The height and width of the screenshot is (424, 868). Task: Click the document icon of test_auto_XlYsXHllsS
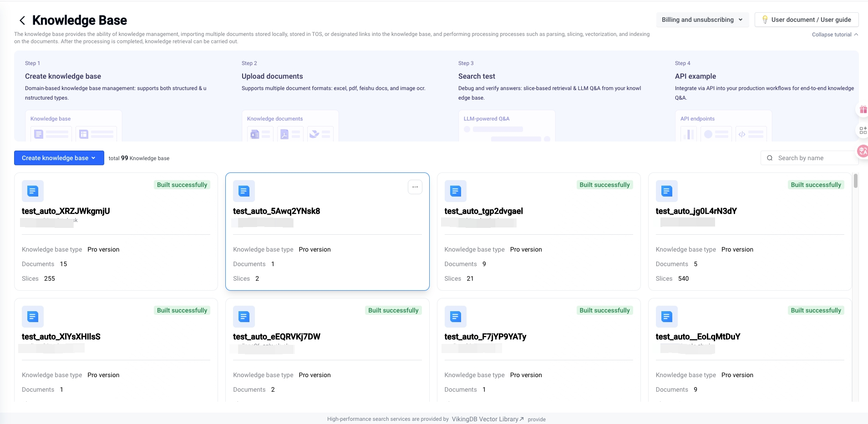tap(33, 317)
